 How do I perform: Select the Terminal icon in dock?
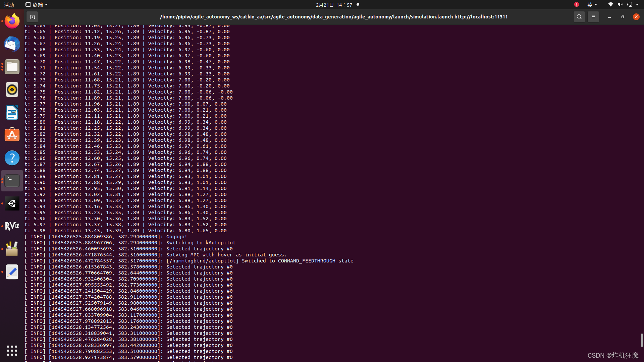click(x=12, y=181)
